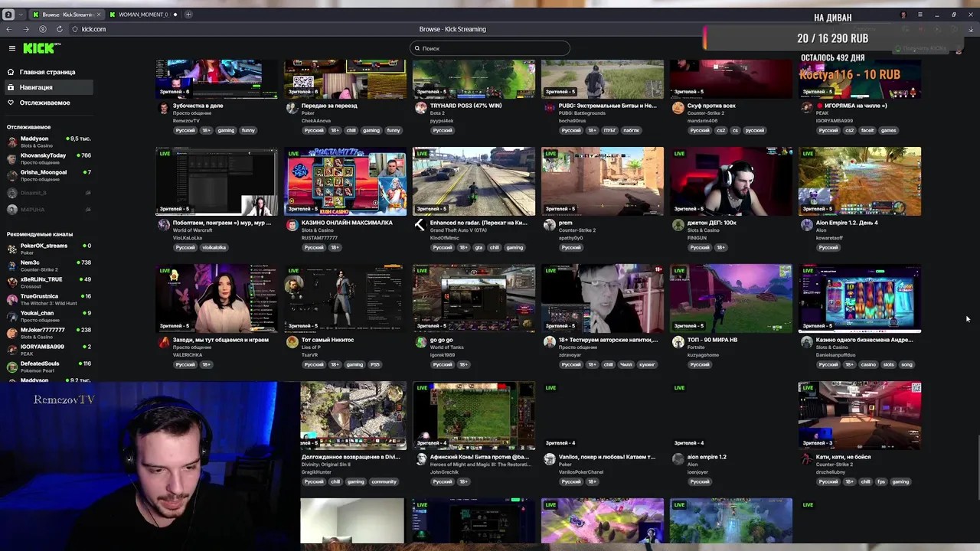Click the PS5 tag under Тот самый Никитос
Screen dimensions: 980x551
pyautogui.click(x=375, y=364)
